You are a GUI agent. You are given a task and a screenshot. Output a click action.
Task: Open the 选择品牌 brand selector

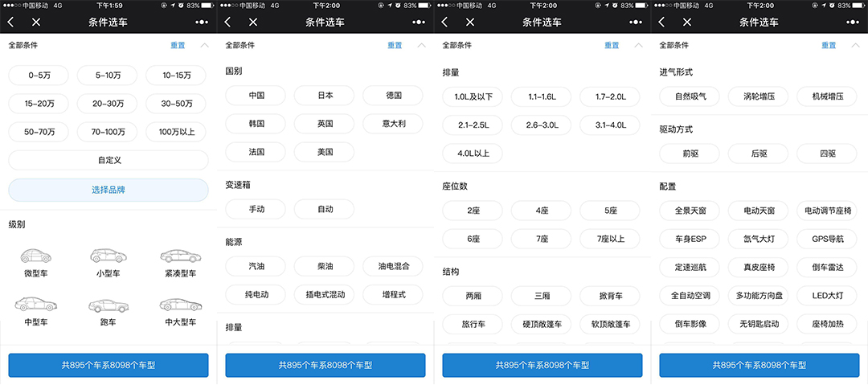click(108, 190)
